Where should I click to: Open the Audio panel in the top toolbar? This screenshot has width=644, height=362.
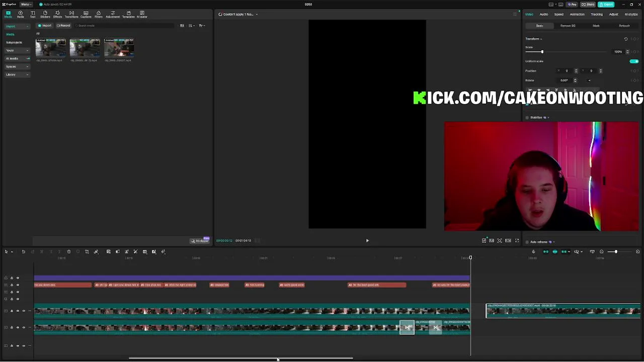click(21, 14)
